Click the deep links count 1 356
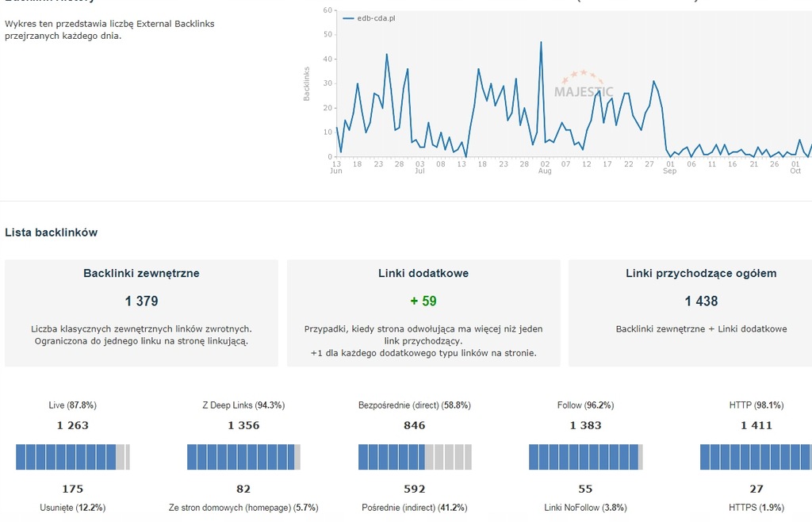Viewport: 812px width, 522px height. [x=243, y=425]
